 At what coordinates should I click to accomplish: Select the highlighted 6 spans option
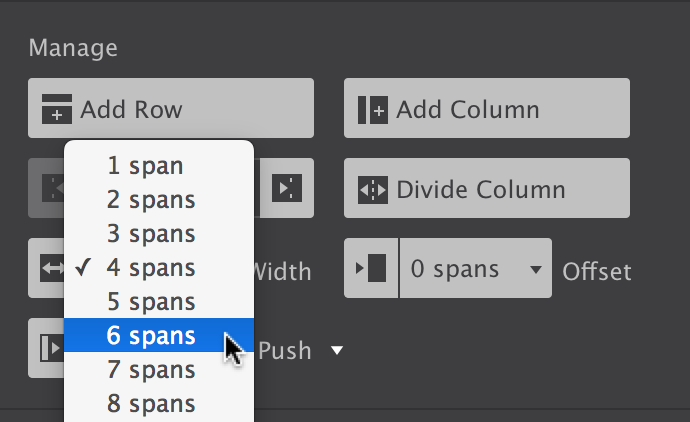[x=151, y=336]
